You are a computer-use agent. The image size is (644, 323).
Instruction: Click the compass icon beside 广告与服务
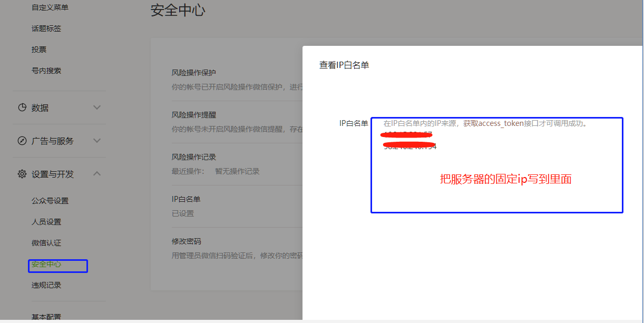22,141
